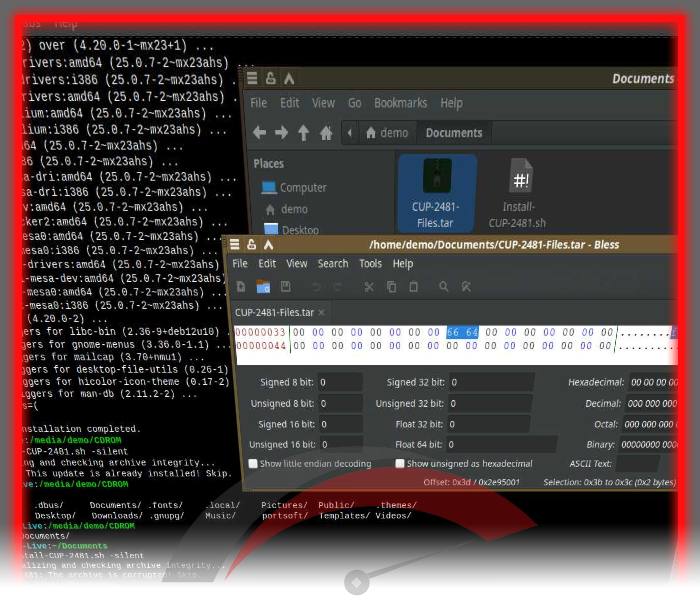
Task: Click the Selection status text in Bless
Action: click(x=610, y=482)
